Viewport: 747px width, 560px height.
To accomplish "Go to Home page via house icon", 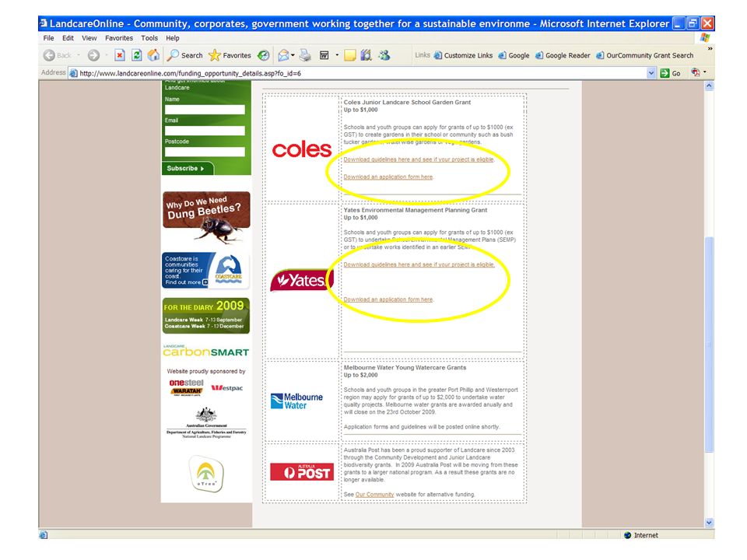I will [153, 55].
